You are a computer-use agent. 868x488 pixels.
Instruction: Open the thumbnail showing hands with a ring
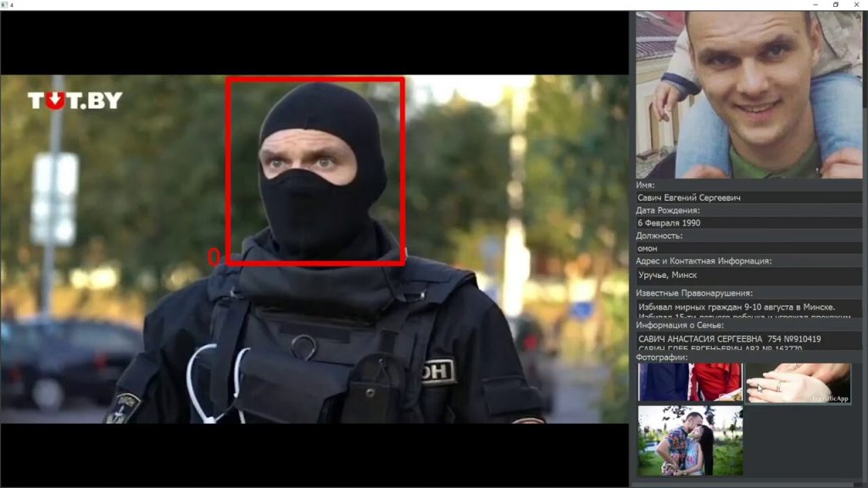(x=798, y=382)
